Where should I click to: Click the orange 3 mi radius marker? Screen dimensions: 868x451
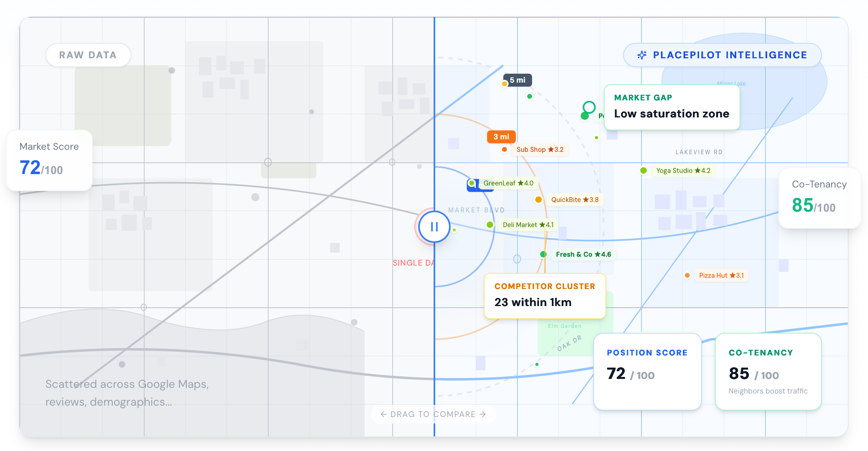(x=501, y=137)
